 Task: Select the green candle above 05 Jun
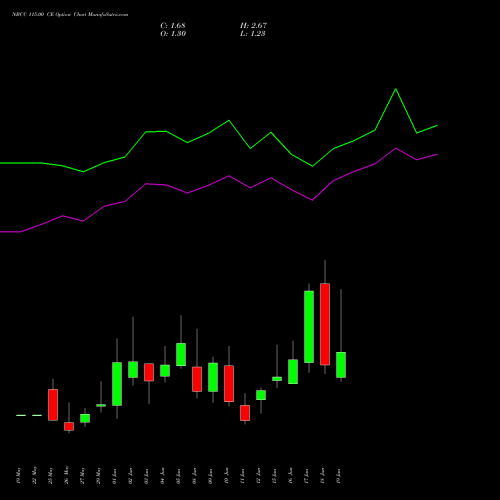pos(181,354)
